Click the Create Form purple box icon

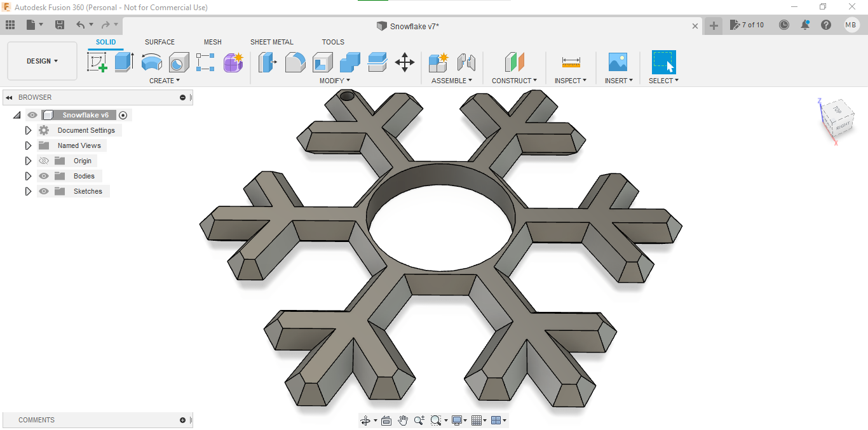[x=233, y=62]
